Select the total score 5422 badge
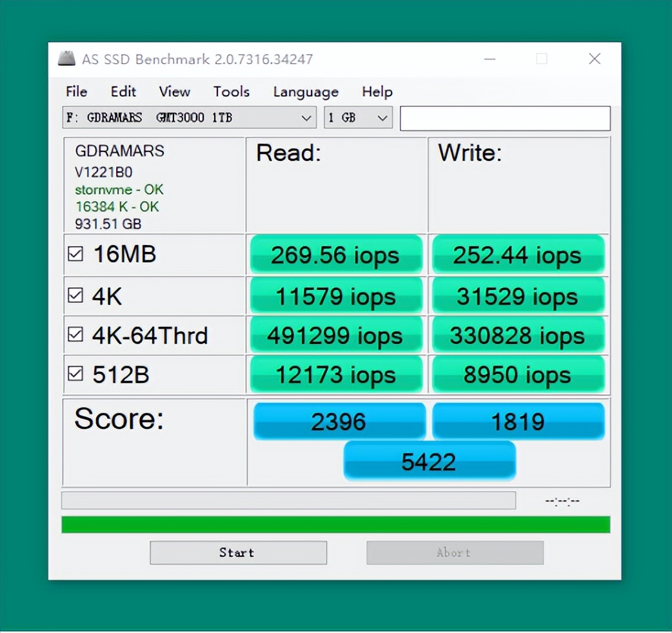The height and width of the screenshot is (633, 672). (429, 460)
